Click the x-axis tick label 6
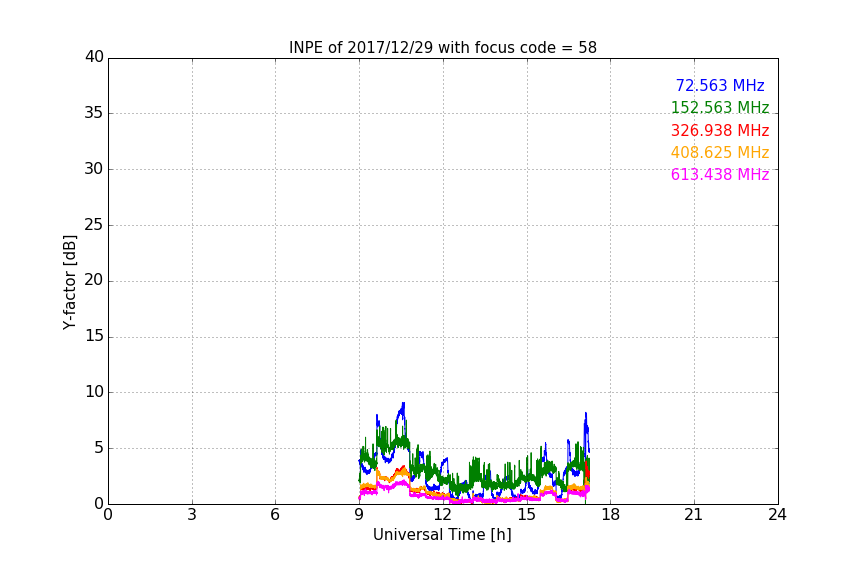Viewport: 864px width, 576px height. 276,515
